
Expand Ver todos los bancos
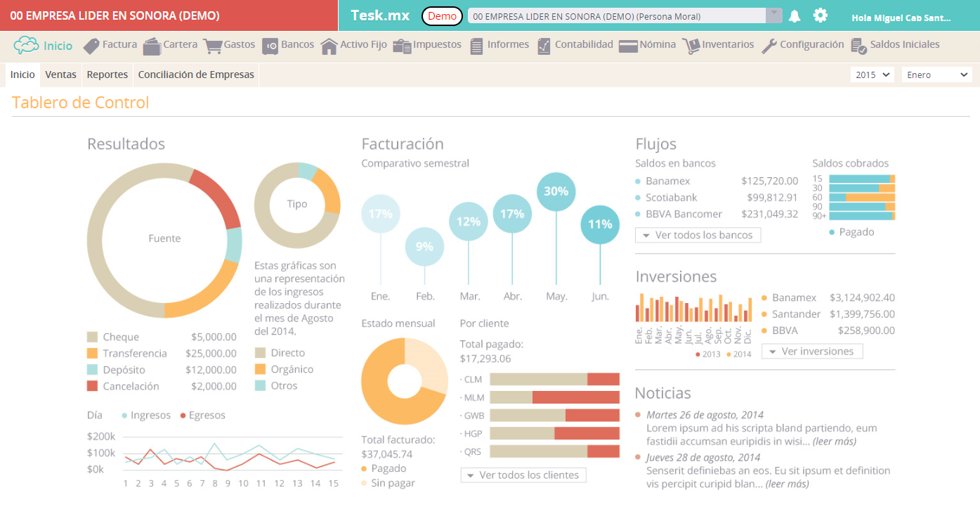click(x=698, y=235)
